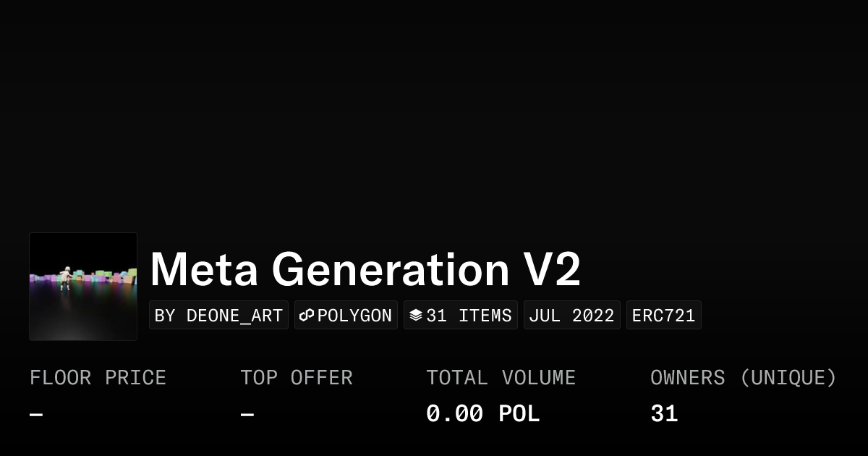Click the FLOOR PRICE label
Image resolution: width=868 pixels, height=456 pixels.
click(98, 378)
